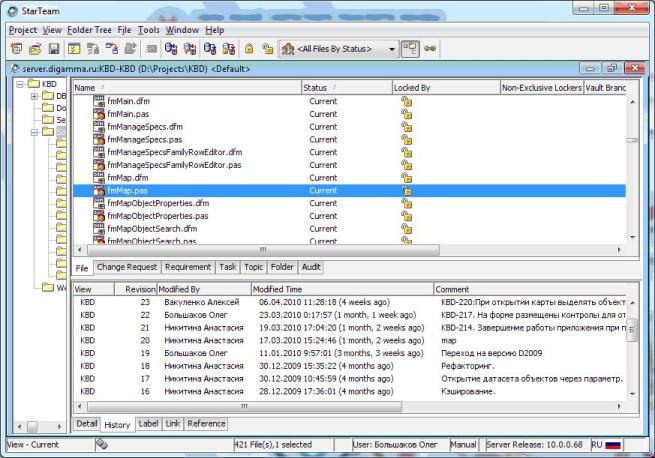
Task: Click the connection icon in the status bar
Action: [x=102, y=445]
